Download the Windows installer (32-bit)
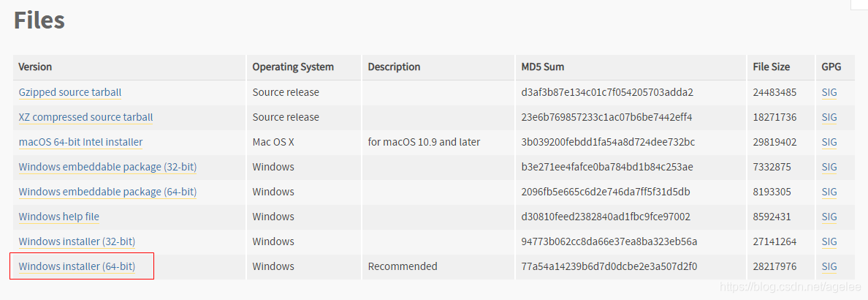This screenshot has height=300, width=868. click(77, 241)
